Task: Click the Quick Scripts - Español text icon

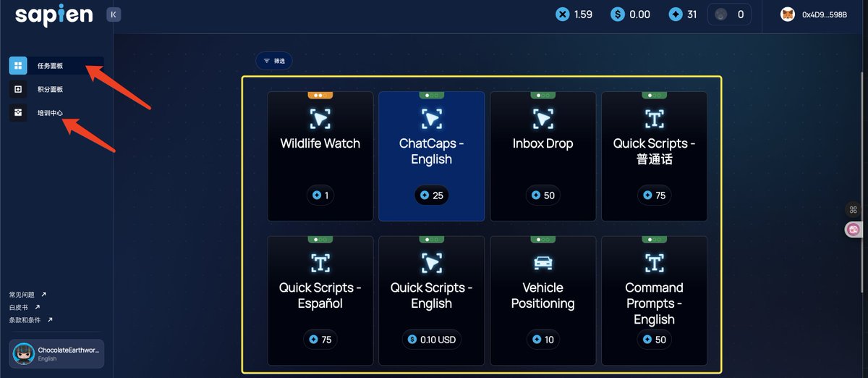Action: point(320,262)
